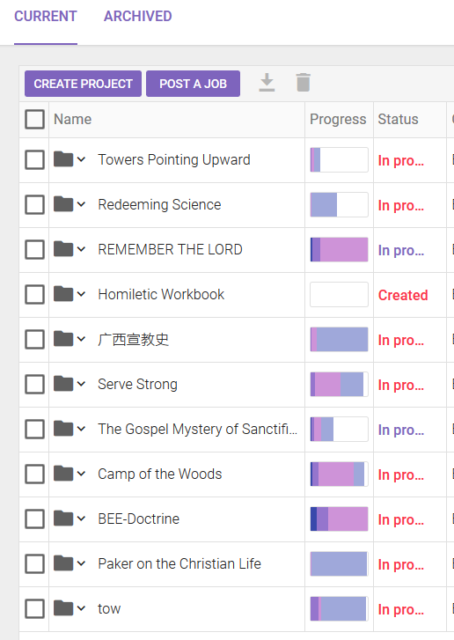This screenshot has width=454, height=640.
Task: Check the box for REMEMBER THE LORD
Action: [35, 249]
